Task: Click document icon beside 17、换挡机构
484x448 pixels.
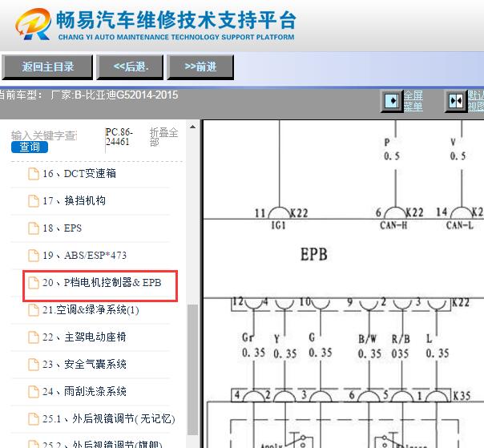Action: pyautogui.click(x=34, y=201)
